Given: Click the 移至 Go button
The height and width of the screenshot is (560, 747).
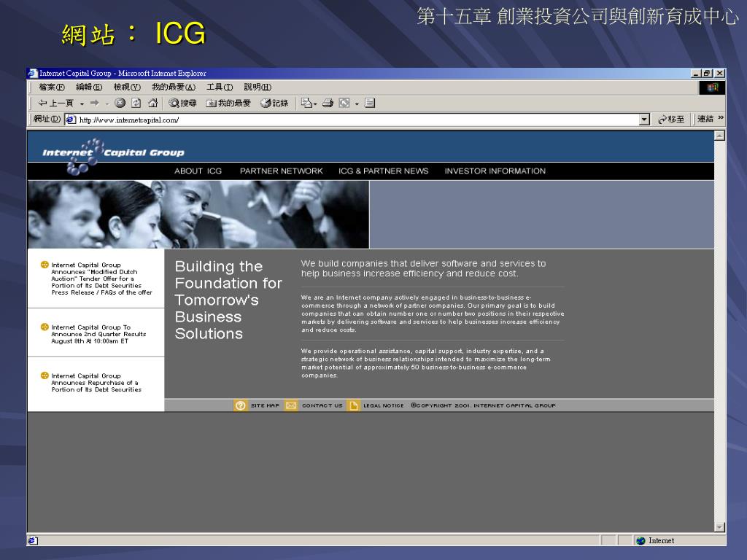Looking at the screenshot, I should (x=671, y=120).
